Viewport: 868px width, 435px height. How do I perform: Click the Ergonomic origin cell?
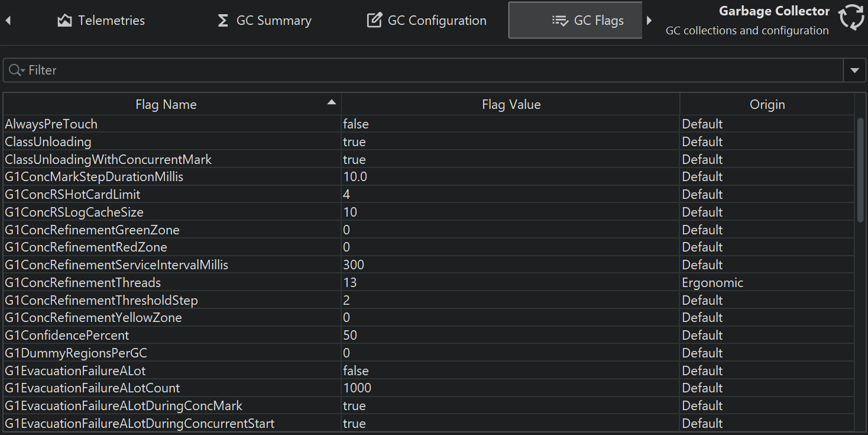[712, 283]
